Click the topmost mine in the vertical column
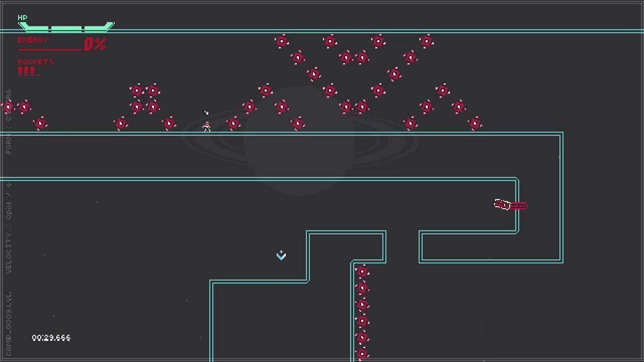Image resolution: width=644 pixels, height=362 pixels. pos(362,272)
